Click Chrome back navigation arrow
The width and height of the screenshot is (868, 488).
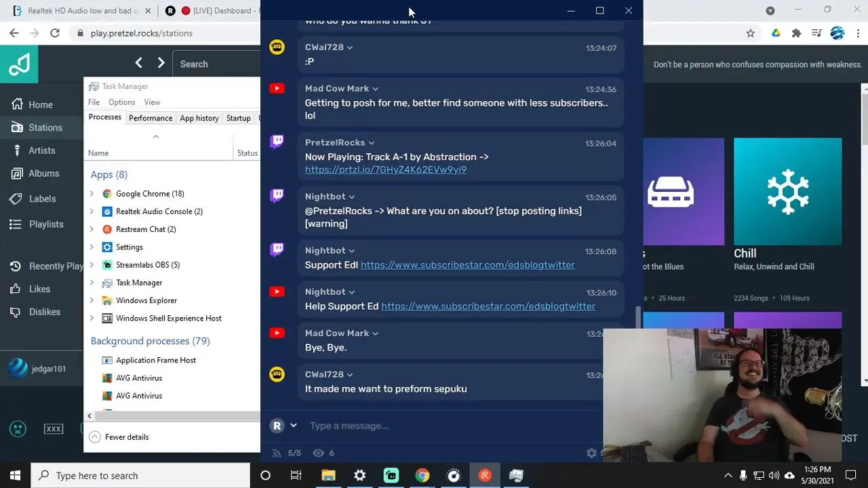[14, 33]
